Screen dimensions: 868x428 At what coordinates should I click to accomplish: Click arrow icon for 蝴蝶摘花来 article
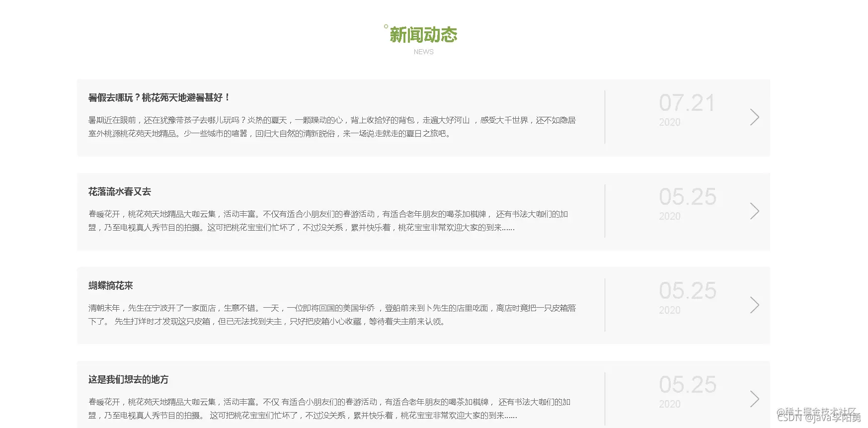point(754,305)
